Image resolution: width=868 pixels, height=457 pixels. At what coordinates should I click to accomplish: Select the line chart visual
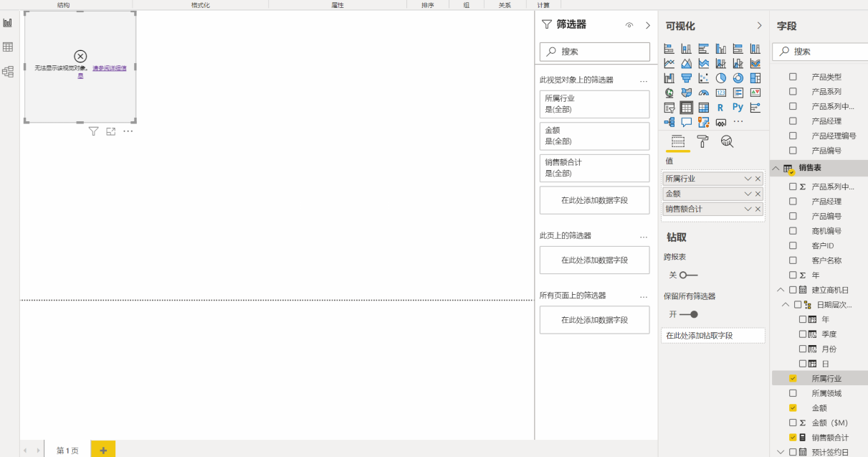[x=669, y=63]
